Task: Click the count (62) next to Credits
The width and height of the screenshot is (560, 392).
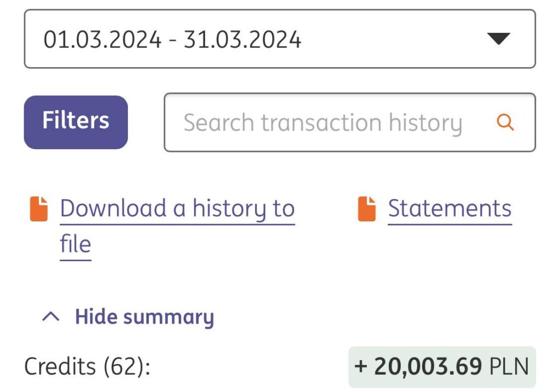Action: pyautogui.click(x=125, y=366)
